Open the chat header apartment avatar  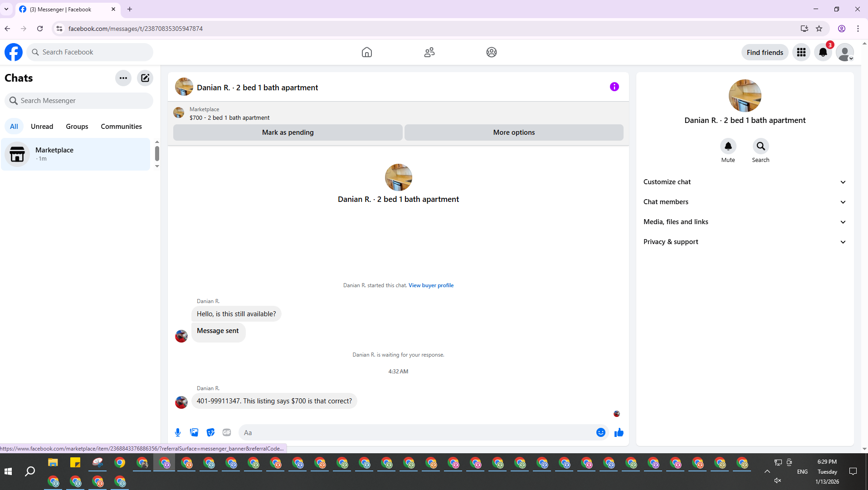pos(184,87)
